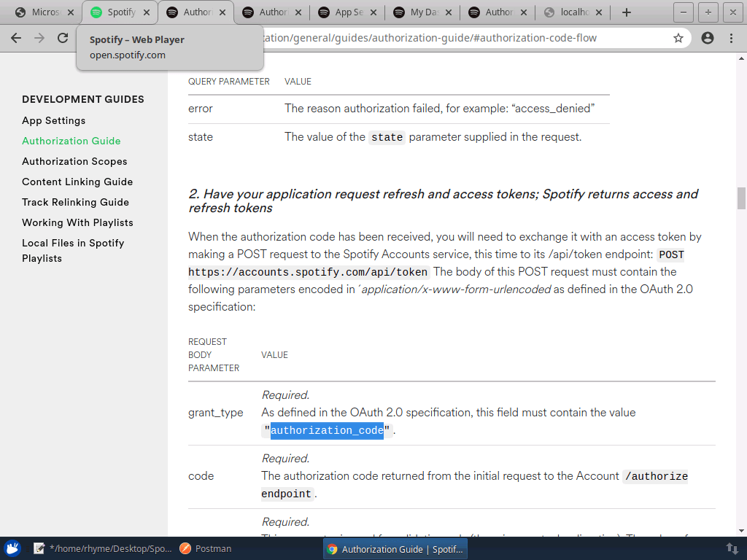Expand the system tray arrows at bottom right
The image size is (747, 560).
coord(732,548)
